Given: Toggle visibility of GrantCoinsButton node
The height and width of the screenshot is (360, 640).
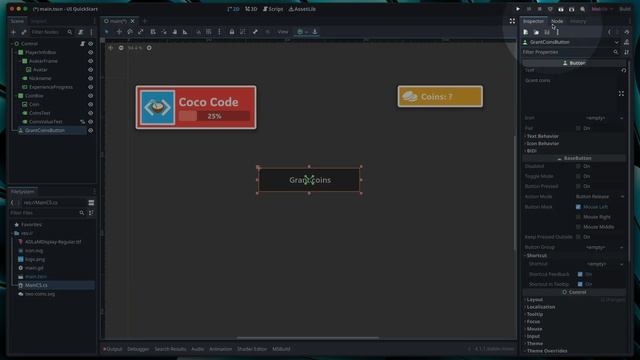Looking at the screenshot, I should (x=91, y=131).
